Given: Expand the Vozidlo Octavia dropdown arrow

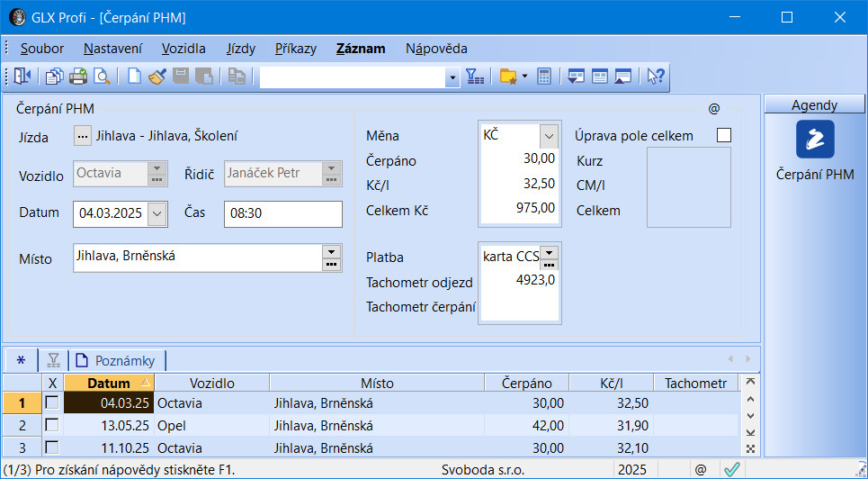Looking at the screenshot, I should point(157,168).
